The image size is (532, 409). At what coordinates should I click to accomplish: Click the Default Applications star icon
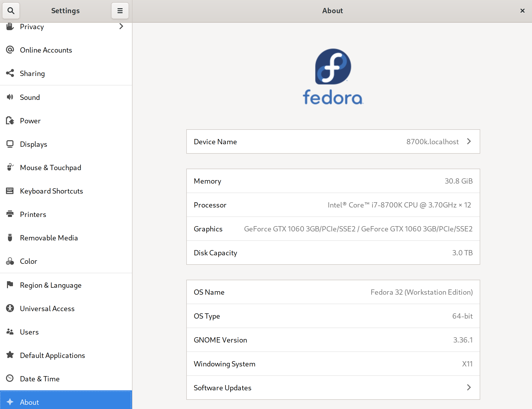10,355
